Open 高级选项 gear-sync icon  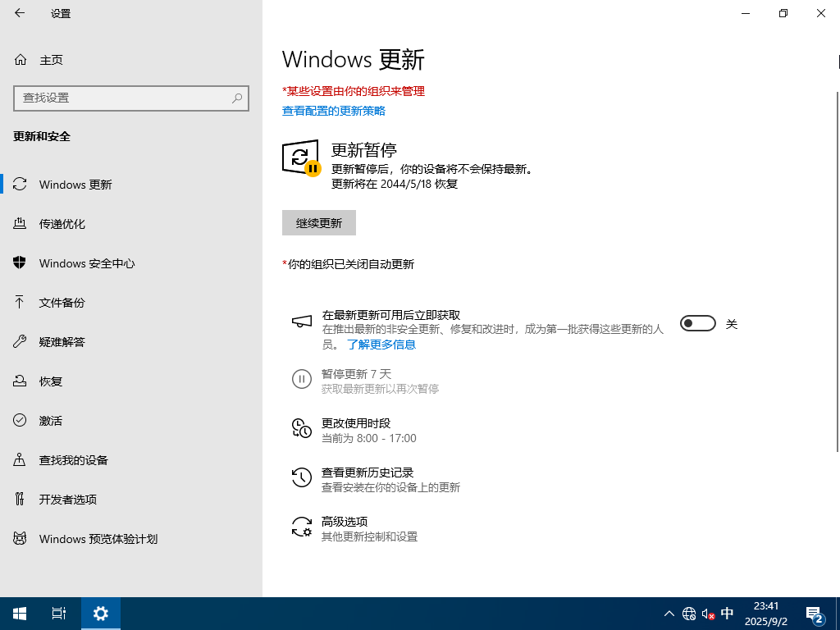pos(302,527)
